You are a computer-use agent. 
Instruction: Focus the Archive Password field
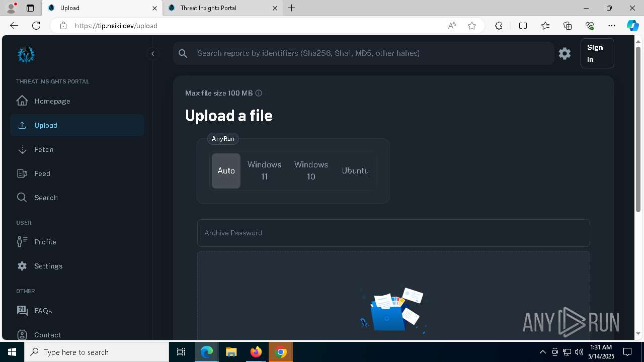393,233
